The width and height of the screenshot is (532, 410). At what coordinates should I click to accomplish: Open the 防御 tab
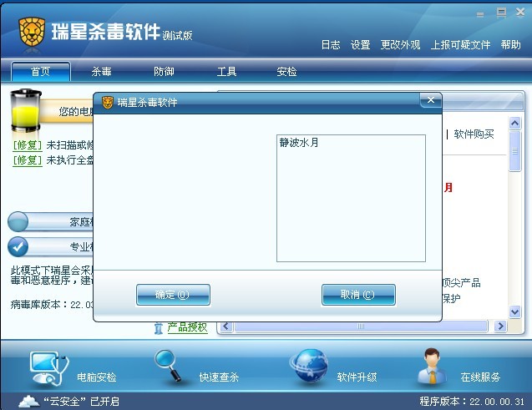pos(164,72)
